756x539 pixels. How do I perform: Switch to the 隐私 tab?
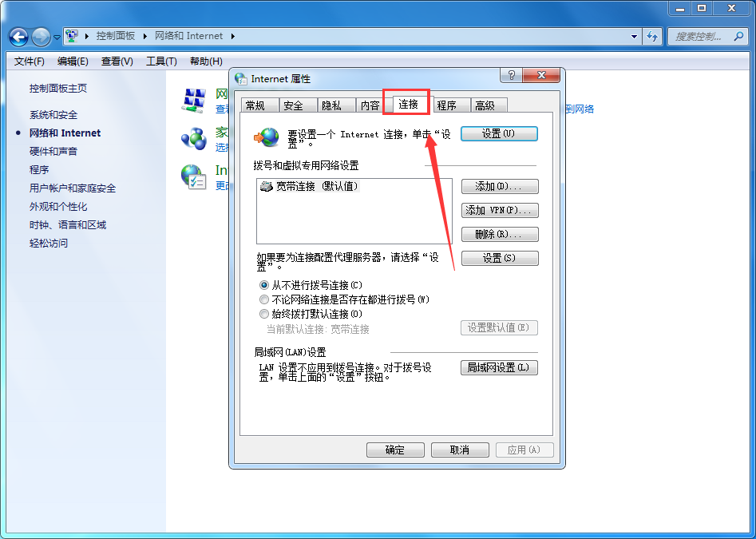pyautogui.click(x=336, y=105)
